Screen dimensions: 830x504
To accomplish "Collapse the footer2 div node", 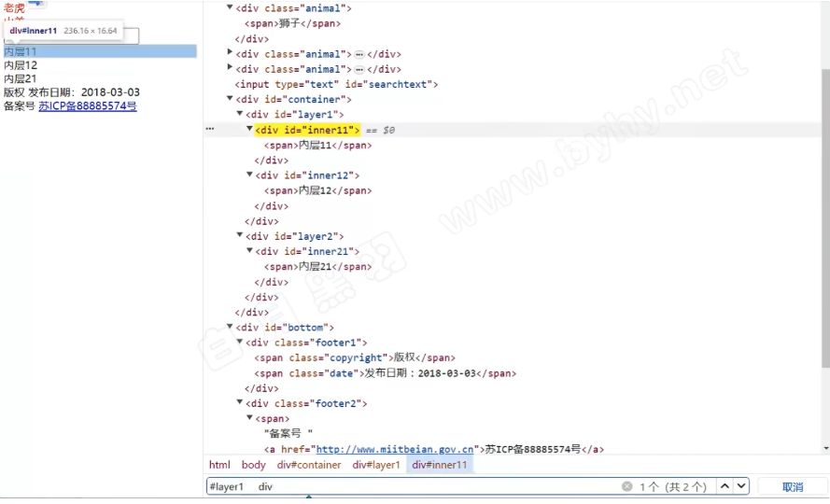I will coord(240,403).
